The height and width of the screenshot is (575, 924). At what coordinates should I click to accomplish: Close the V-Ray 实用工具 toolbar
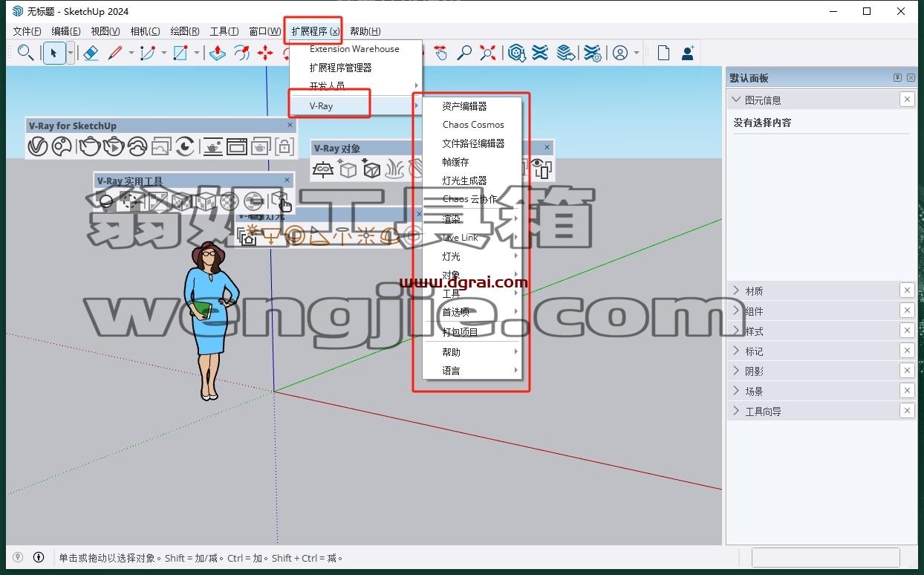tap(287, 181)
